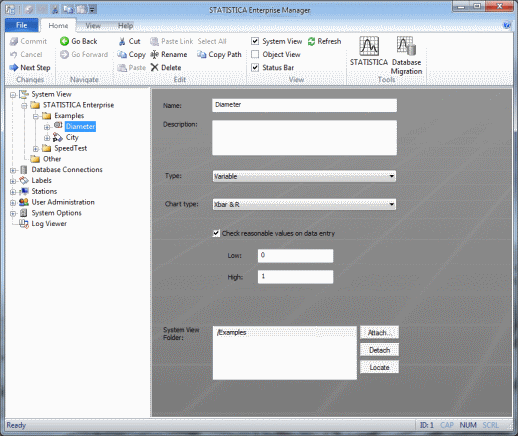
Task: Click the Copy Path icon
Action: [x=202, y=54]
